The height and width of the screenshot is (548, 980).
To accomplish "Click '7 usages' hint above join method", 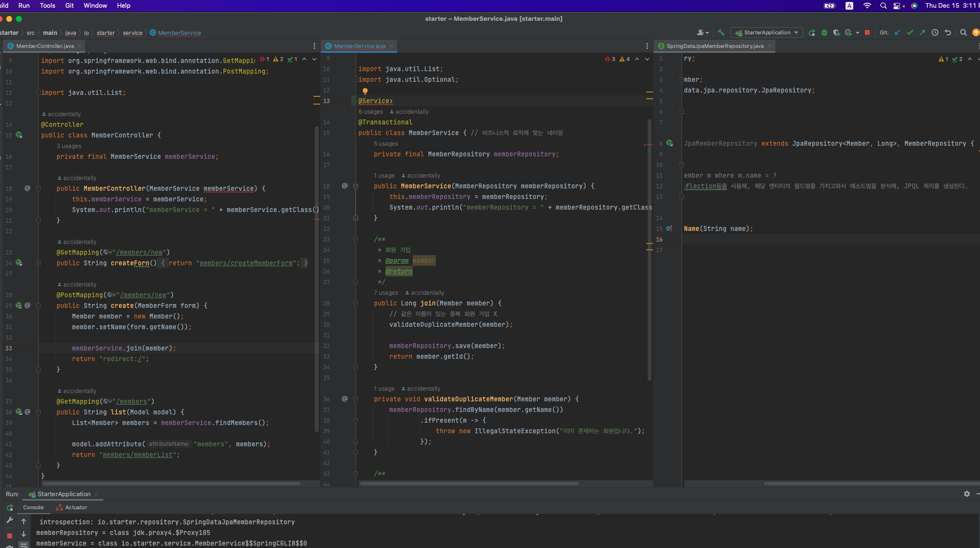I will pyautogui.click(x=386, y=292).
